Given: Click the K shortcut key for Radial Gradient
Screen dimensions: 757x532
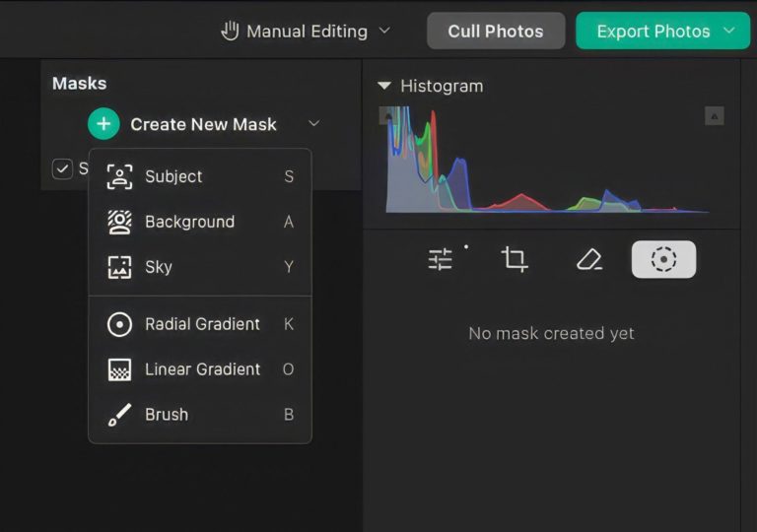Looking at the screenshot, I should [x=289, y=324].
